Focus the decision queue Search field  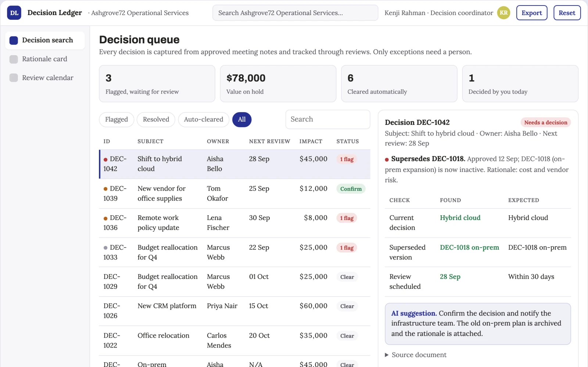[328, 119]
